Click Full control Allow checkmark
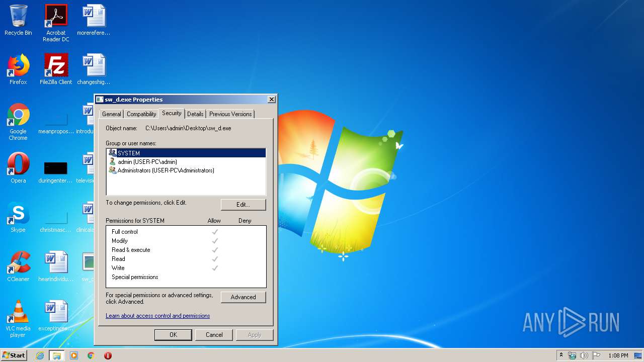 [x=215, y=232]
